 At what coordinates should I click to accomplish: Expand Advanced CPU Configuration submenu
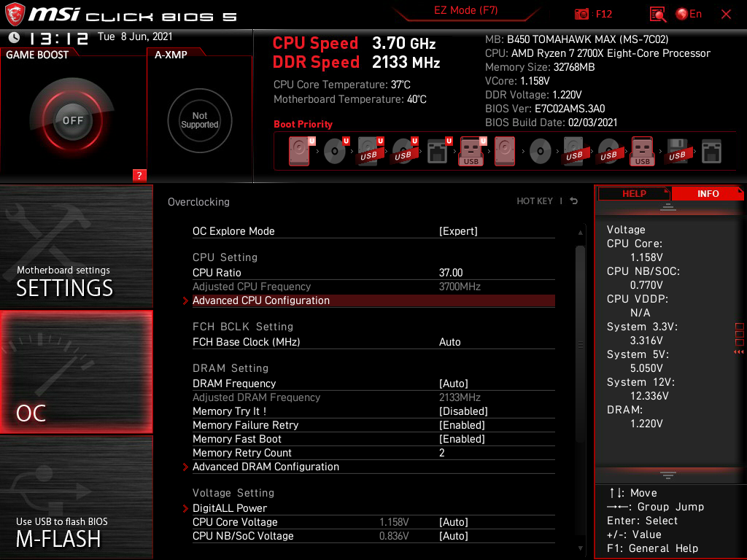pyautogui.click(x=373, y=300)
